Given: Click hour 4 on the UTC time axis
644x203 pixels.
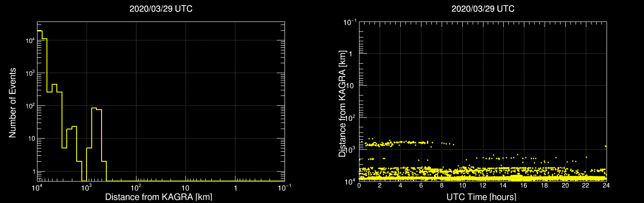Looking at the screenshot, I should click(401, 186).
